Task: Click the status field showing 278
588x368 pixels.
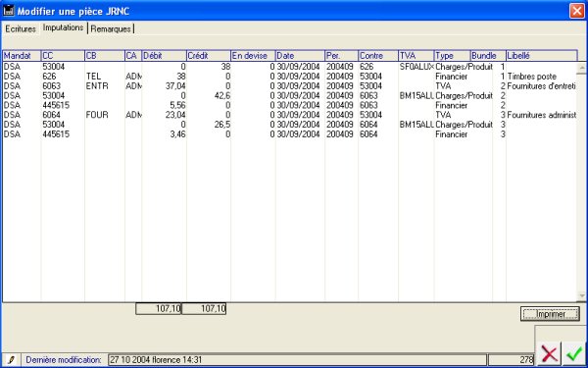Action: point(512,360)
